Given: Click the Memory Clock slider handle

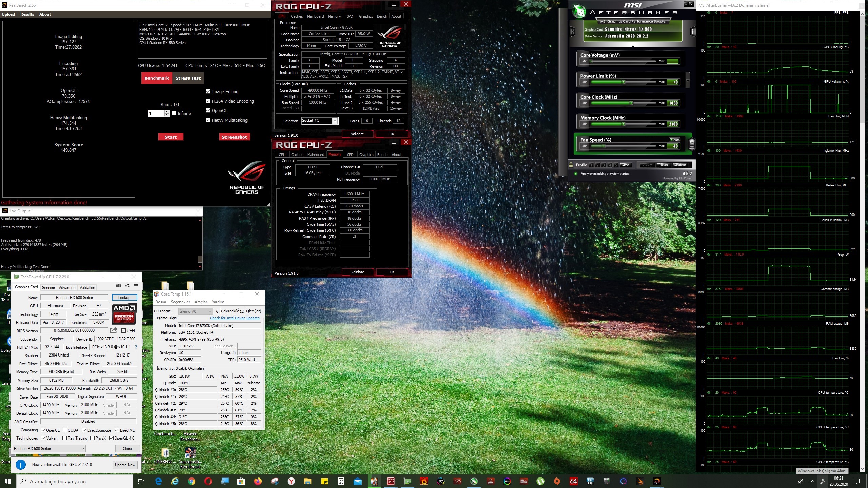Looking at the screenshot, I should click(x=623, y=124).
